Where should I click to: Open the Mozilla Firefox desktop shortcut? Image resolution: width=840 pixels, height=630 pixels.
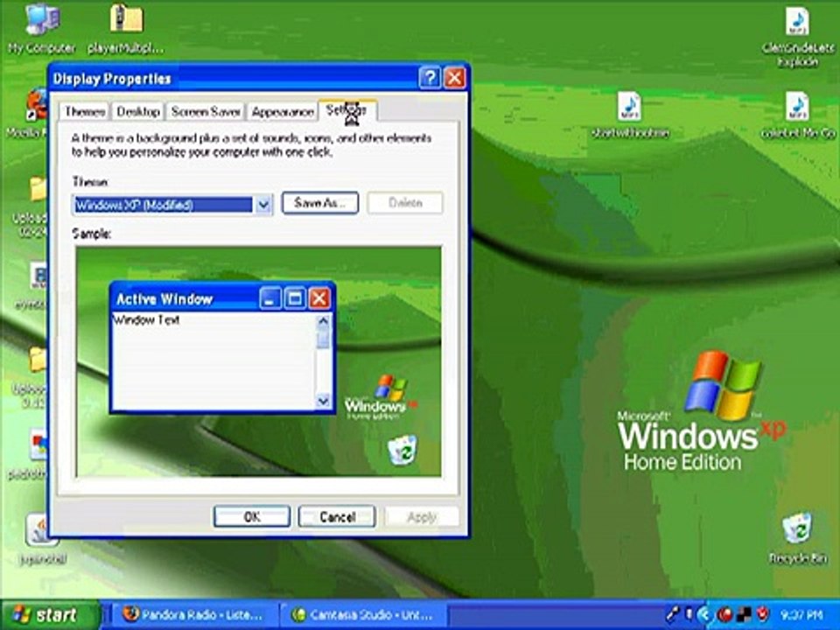37,105
